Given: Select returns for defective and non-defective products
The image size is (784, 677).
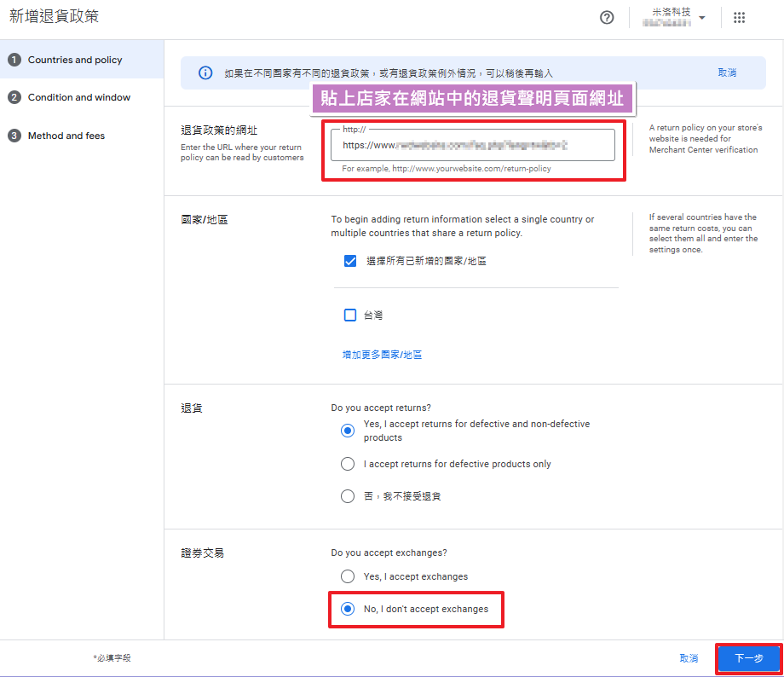Looking at the screenshot, I should pos(348,431).
